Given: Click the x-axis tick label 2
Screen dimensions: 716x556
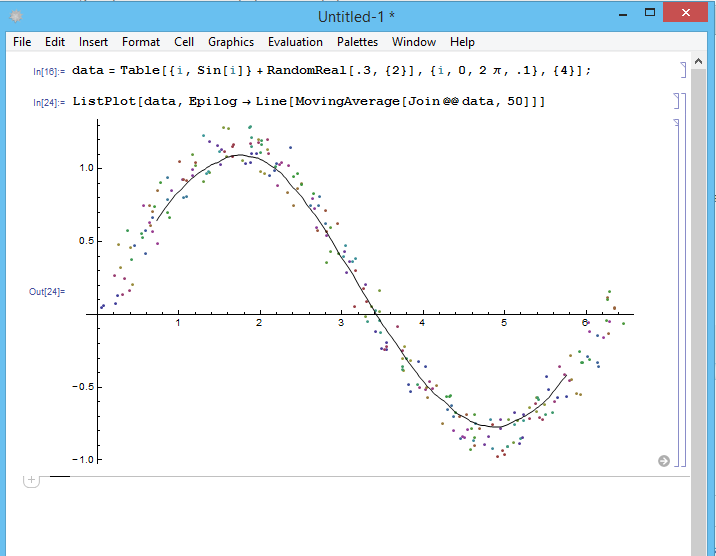Looking at the screenshot, I should (259, 323).
